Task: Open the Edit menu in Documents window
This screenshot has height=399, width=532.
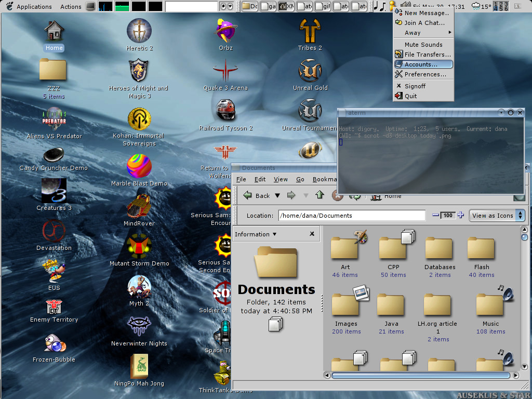Action: (x=260, y=179)
